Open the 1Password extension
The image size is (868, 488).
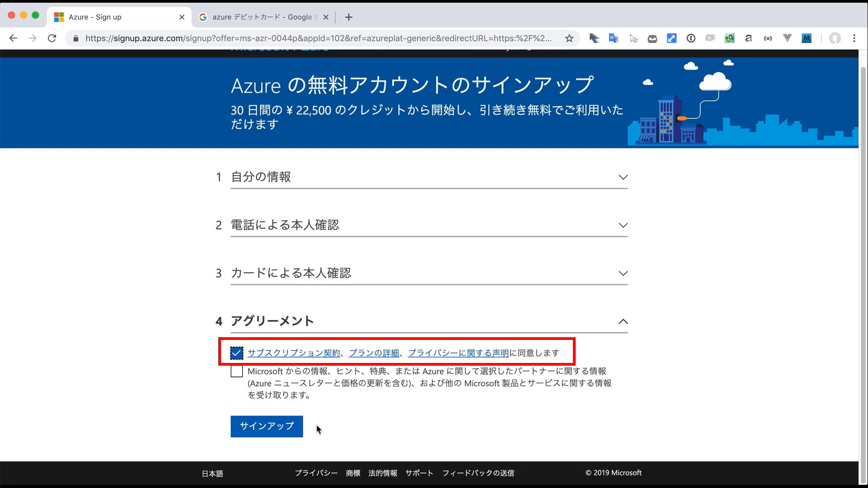tap(691, 38)
